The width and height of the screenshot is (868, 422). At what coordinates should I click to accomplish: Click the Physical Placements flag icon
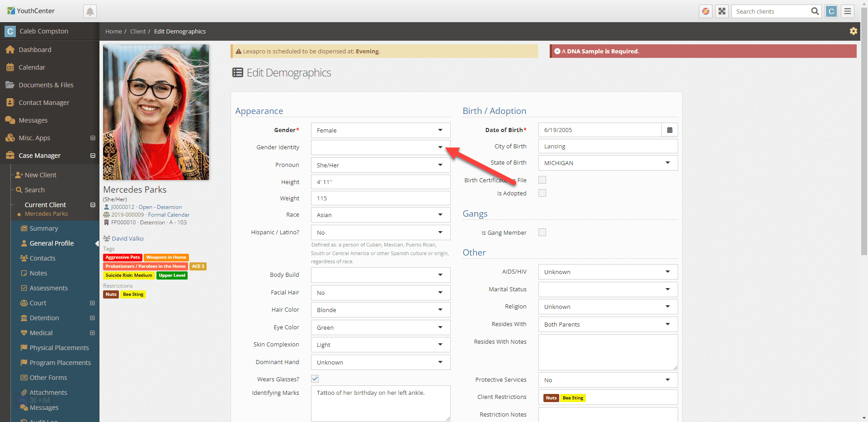pos(24,348)
